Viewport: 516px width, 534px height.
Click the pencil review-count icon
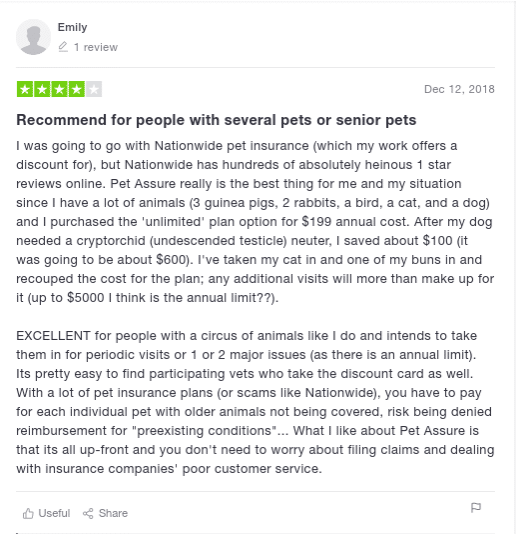tap(63, 47)
